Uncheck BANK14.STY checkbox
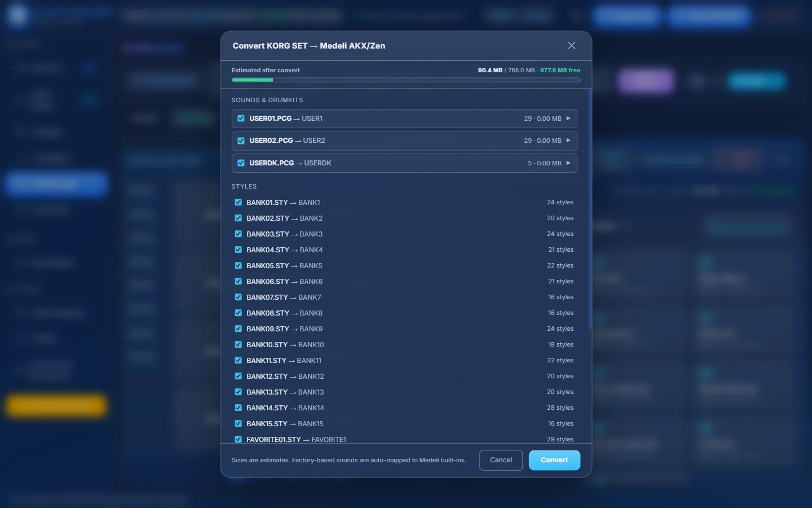 (238, 408)
